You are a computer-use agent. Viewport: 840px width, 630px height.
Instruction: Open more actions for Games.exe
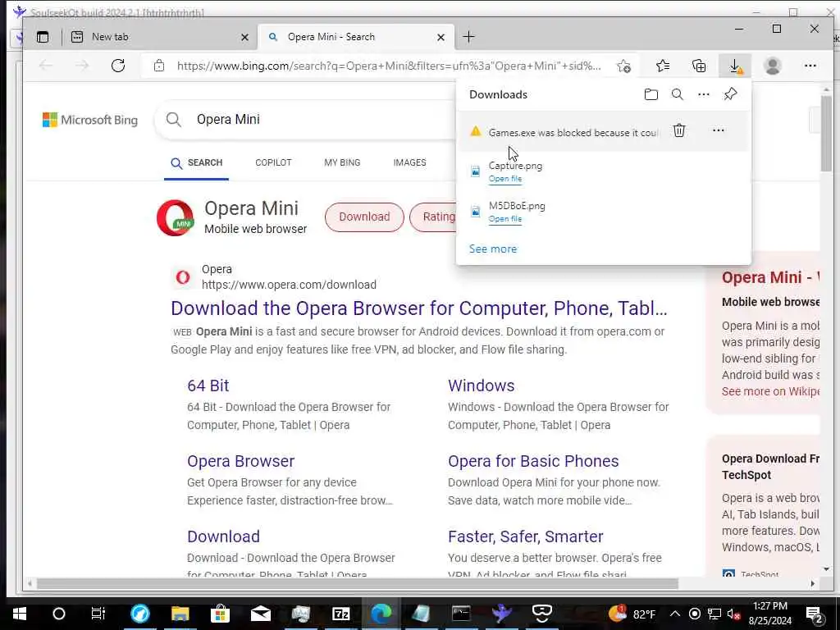[x=718, y=130]
